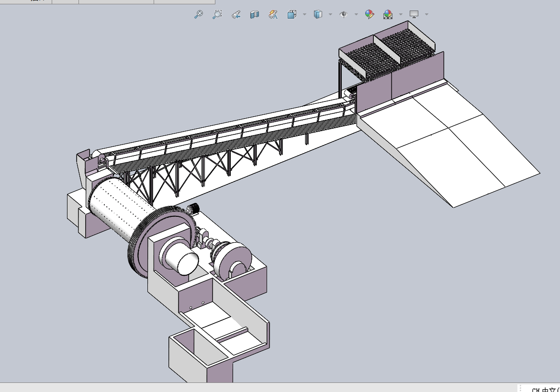Open Dynamic Annotation Views
Screen dimensions: 560x392
click(273, 14)
